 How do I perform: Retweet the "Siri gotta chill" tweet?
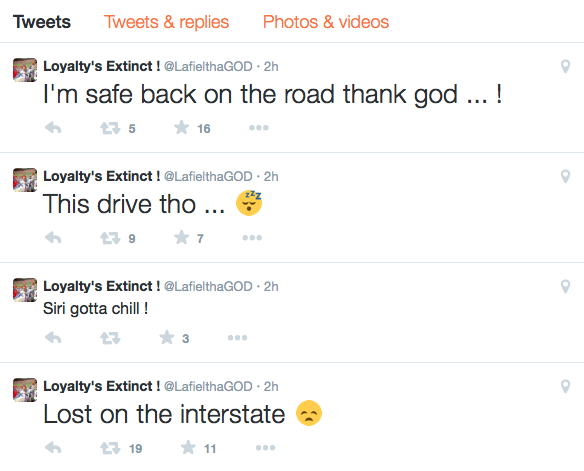pyautogui.click(x=110, y=338)
